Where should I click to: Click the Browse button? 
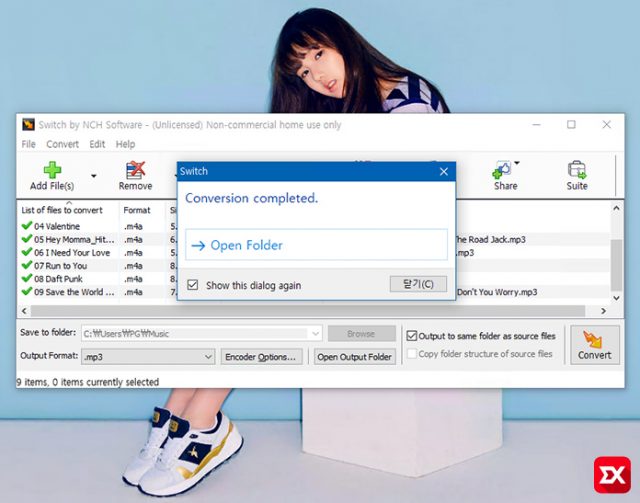coord(361,334)
